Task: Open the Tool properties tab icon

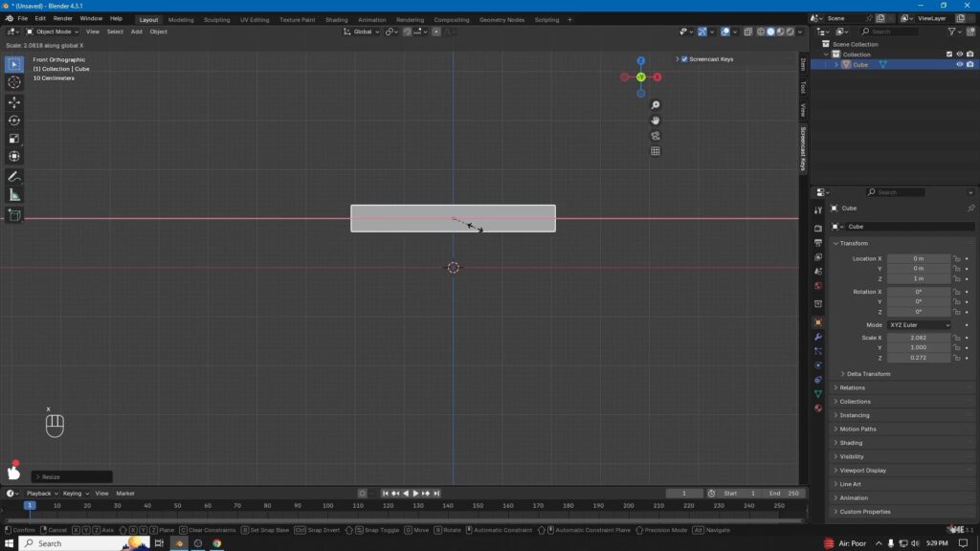Action: tap(818, 210)
